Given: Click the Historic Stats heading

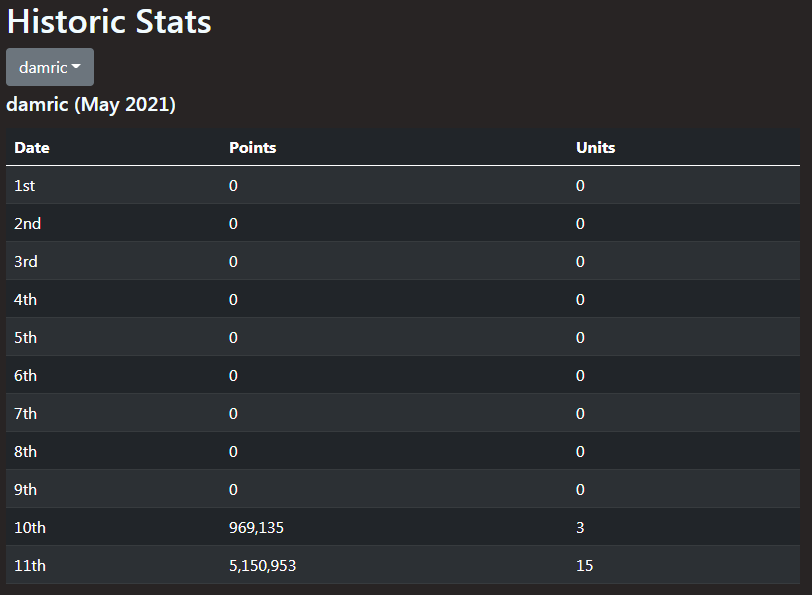Looking at the screenshot, I should (x=109, y=22).
